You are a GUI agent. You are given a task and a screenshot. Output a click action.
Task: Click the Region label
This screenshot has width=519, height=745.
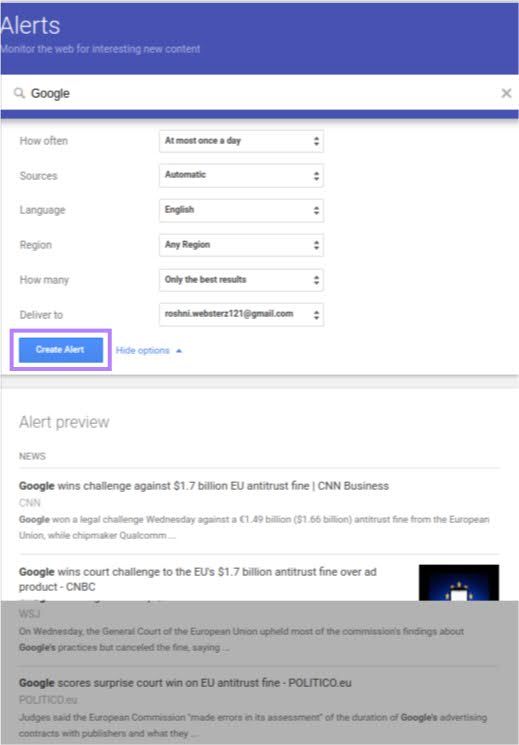click(x=36, y=245)
